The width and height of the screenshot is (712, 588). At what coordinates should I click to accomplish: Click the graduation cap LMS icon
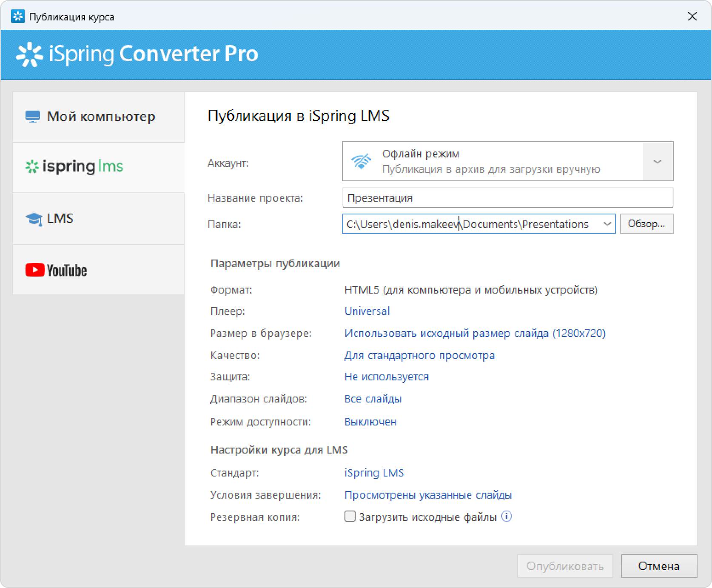tap(34, 219)
